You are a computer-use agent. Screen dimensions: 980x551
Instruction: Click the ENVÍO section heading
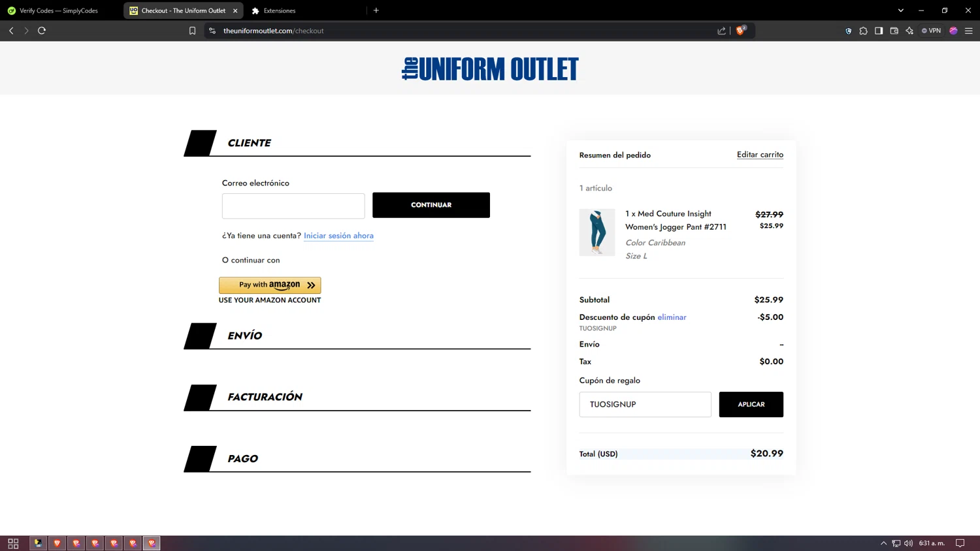244,336
